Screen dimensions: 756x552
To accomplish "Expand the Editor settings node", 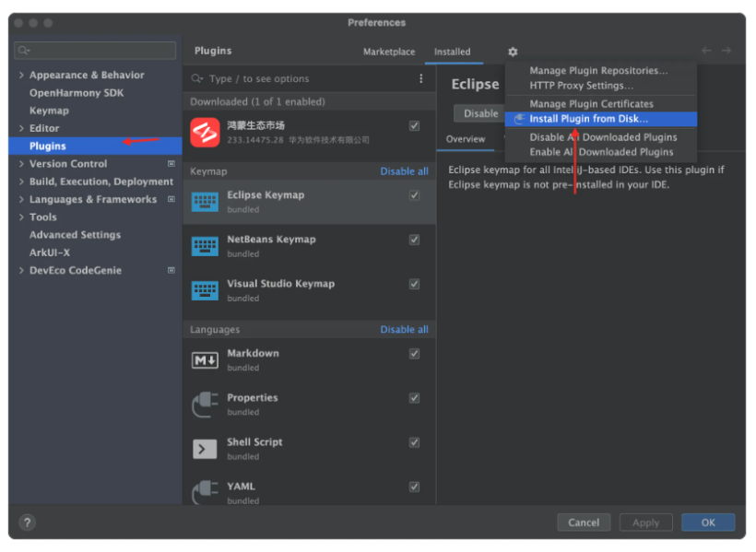I will click(x=21, y=128).
